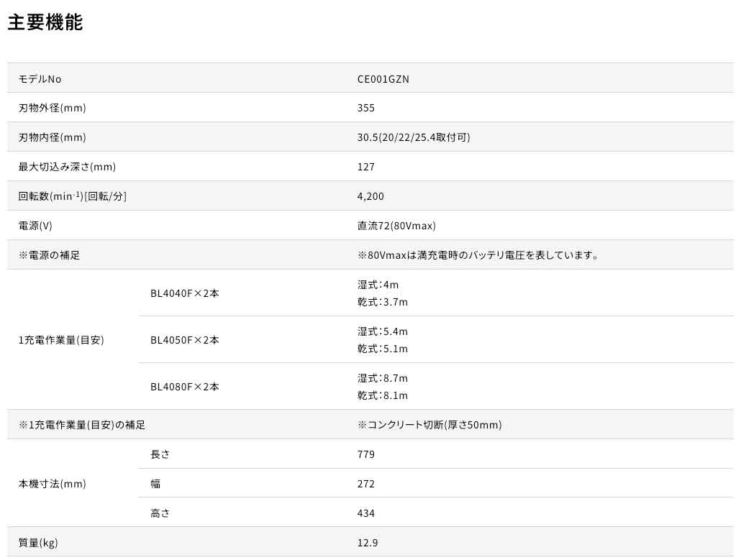Select the コンクリート切断(厚さ50mm) note

[429, 425]
